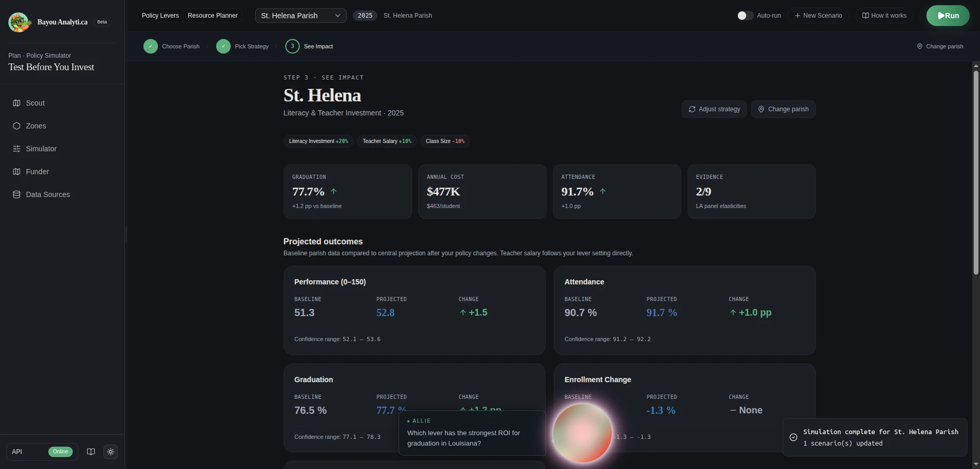Switch to the Policy Levers tab
Viewport: 980px width, 469px height.
160,16
